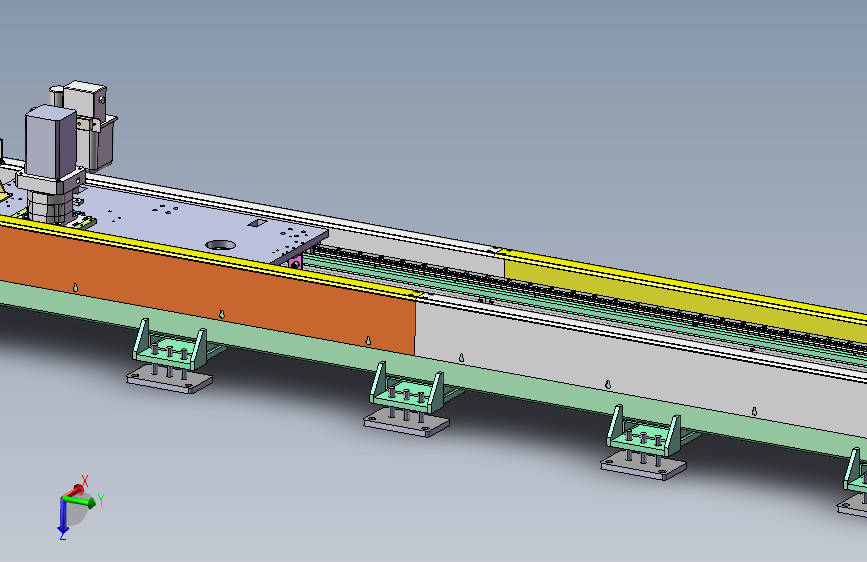
Task: Pick the rectangular slot in the carriage plate
Action: pos(258,223)
